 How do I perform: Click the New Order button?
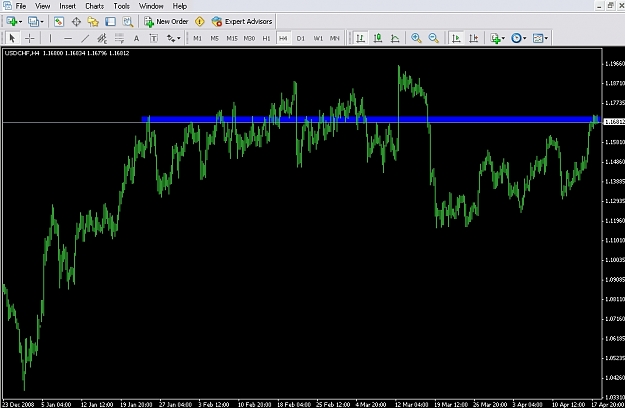point(166,22)
